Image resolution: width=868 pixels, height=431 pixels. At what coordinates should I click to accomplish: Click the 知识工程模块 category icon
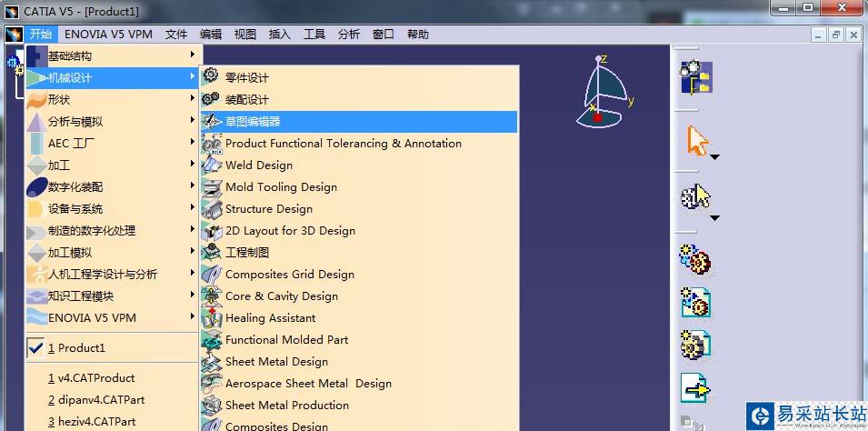[36, 296]
